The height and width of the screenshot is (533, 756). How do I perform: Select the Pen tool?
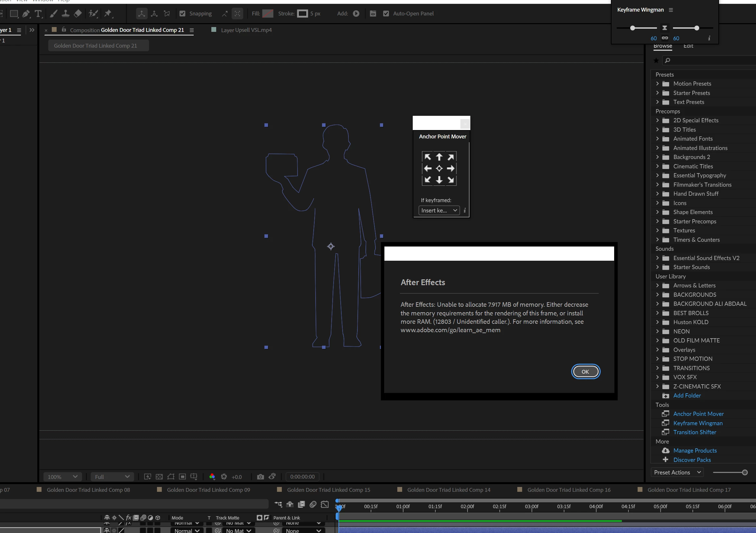pyautogui.click(x=26, y=14)
